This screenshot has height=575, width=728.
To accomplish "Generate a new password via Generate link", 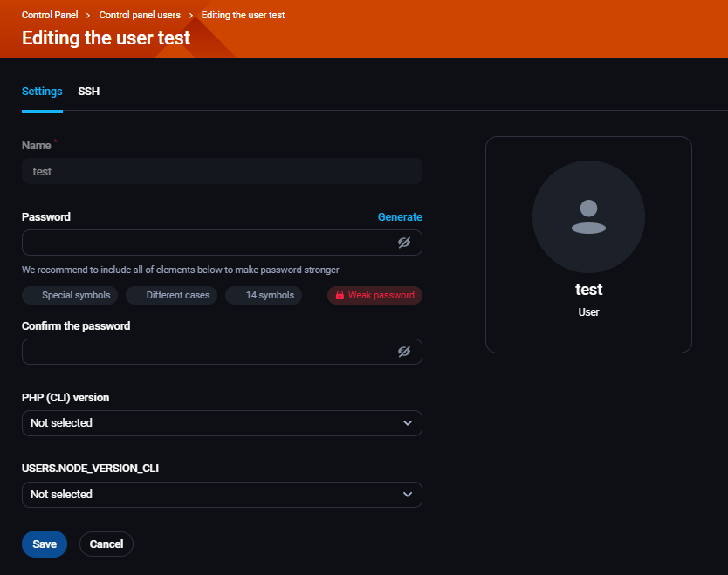I will coord(400,217).
